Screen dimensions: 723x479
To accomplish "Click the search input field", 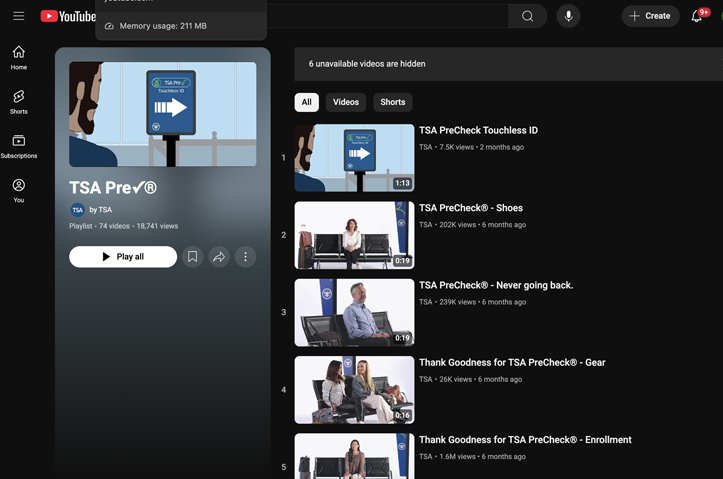I will [387, 16].
